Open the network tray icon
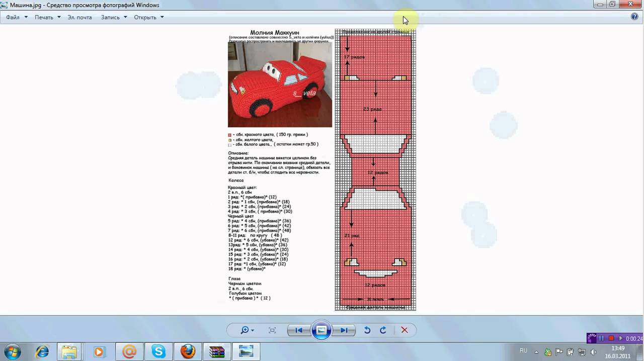 tap(582, 351)
